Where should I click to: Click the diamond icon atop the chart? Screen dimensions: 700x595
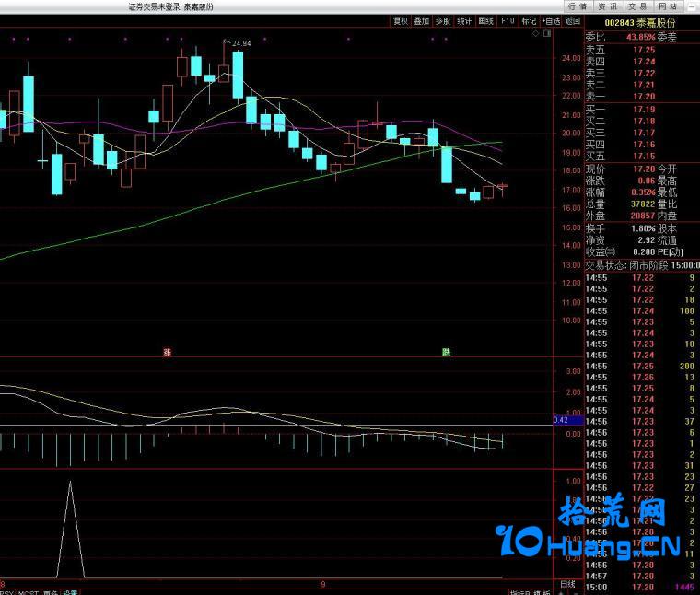click(x=536, y=33)
